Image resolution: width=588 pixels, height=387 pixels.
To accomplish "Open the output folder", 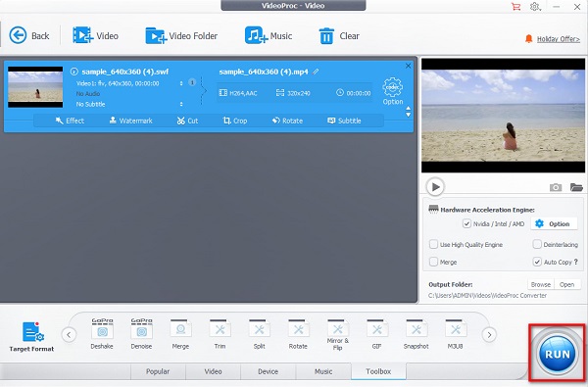I will (567, 285).
